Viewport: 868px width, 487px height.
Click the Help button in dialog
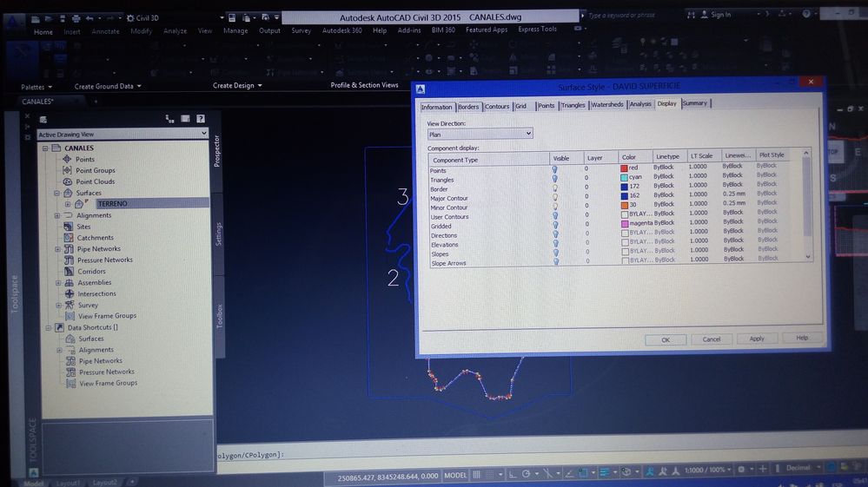click(802, 338)
